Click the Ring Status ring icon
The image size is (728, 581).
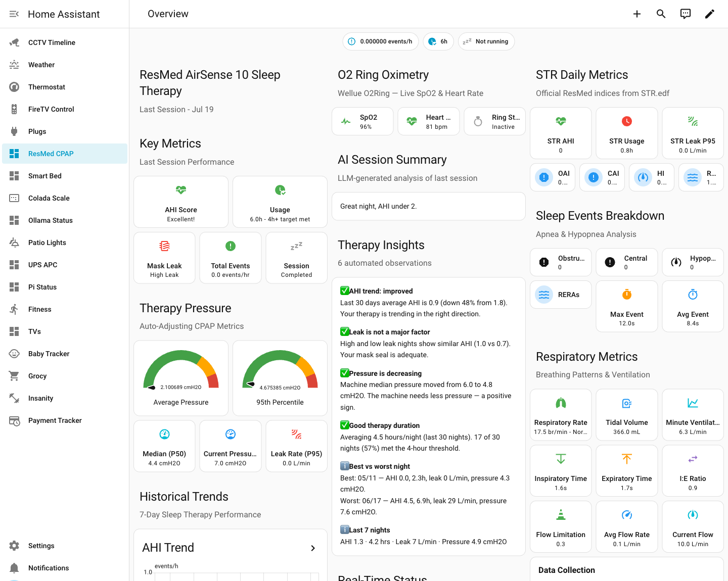tap(478, 121)
